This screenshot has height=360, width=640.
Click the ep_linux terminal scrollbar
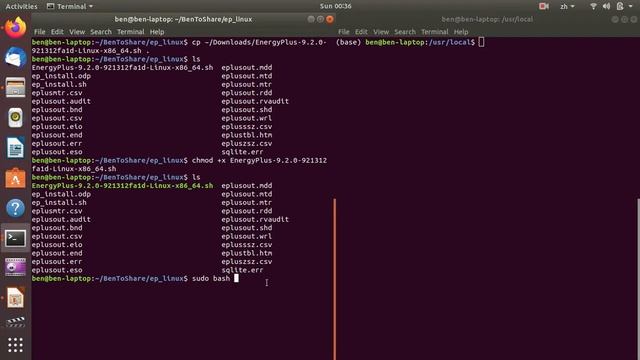point(335,279)
